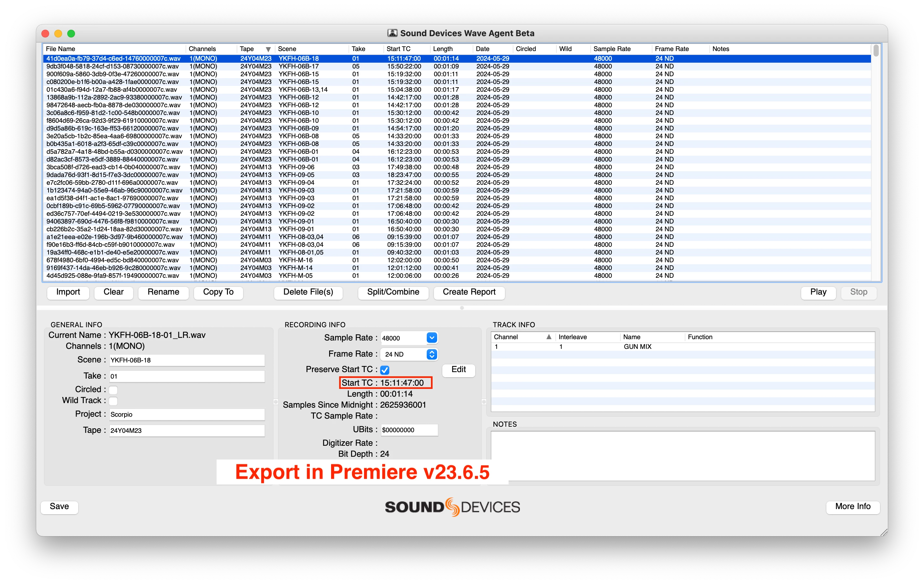Click the title bar app icon
Screen dimensions: 924x584
coord(392,33)
